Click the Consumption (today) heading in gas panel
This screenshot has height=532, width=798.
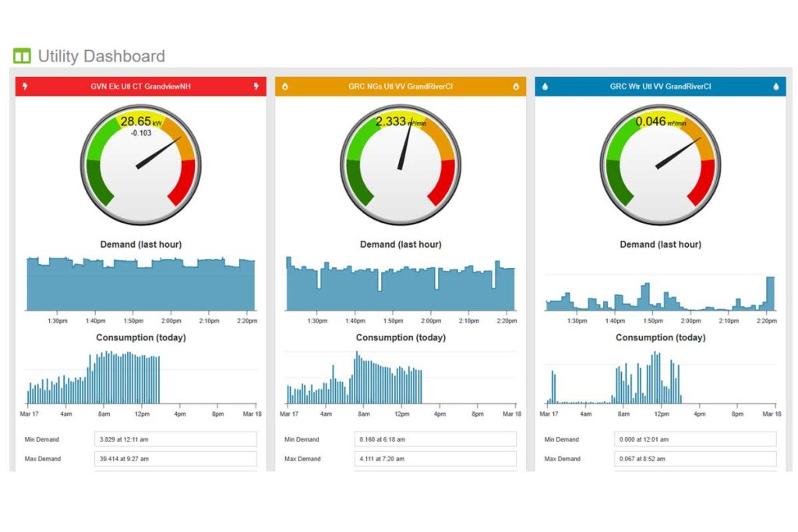click(x=401, y=338)
